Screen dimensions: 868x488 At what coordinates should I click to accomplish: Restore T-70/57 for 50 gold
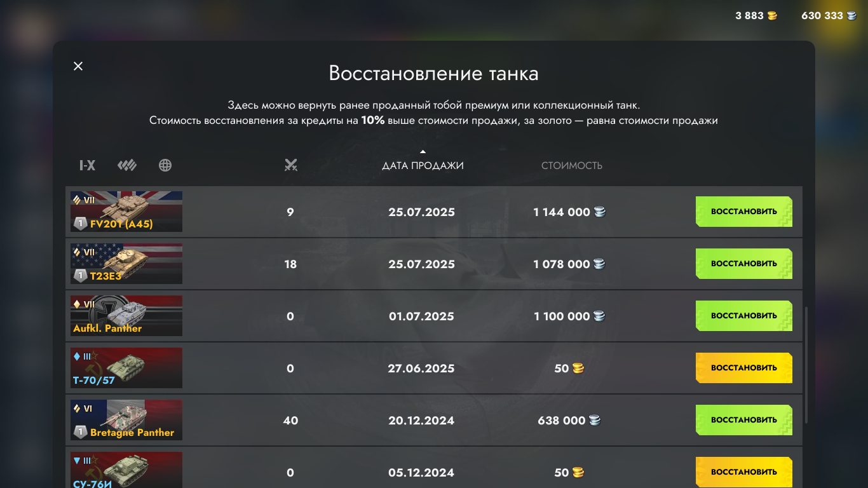pyautogui.click(x=743, y=368)
